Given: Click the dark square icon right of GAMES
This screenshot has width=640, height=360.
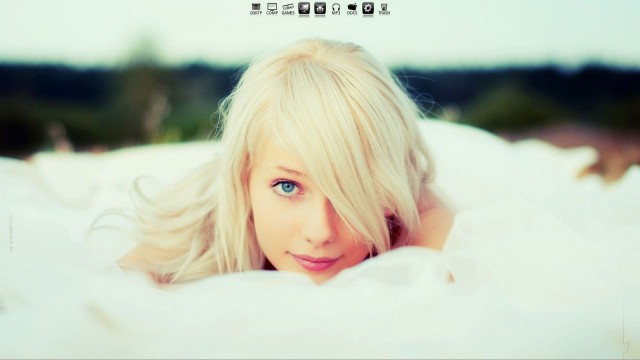Looking at the screenshot, I should [x=304, y=8].
